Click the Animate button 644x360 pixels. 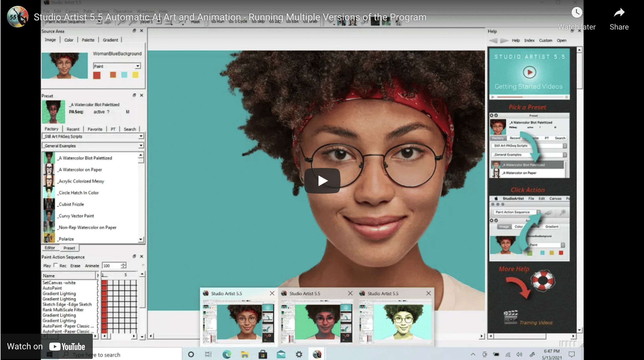pyautogui.click(x=92, y=266)
